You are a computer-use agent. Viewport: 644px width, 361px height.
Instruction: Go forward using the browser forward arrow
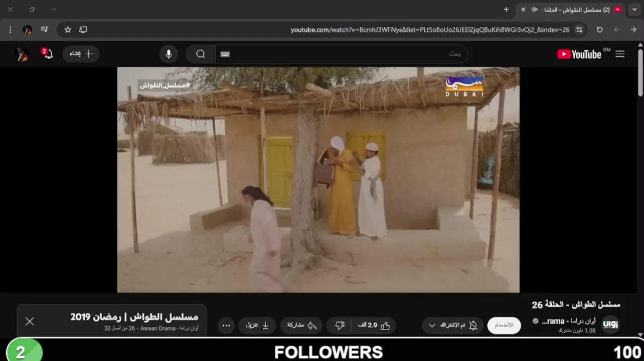[x=616, y=30]
